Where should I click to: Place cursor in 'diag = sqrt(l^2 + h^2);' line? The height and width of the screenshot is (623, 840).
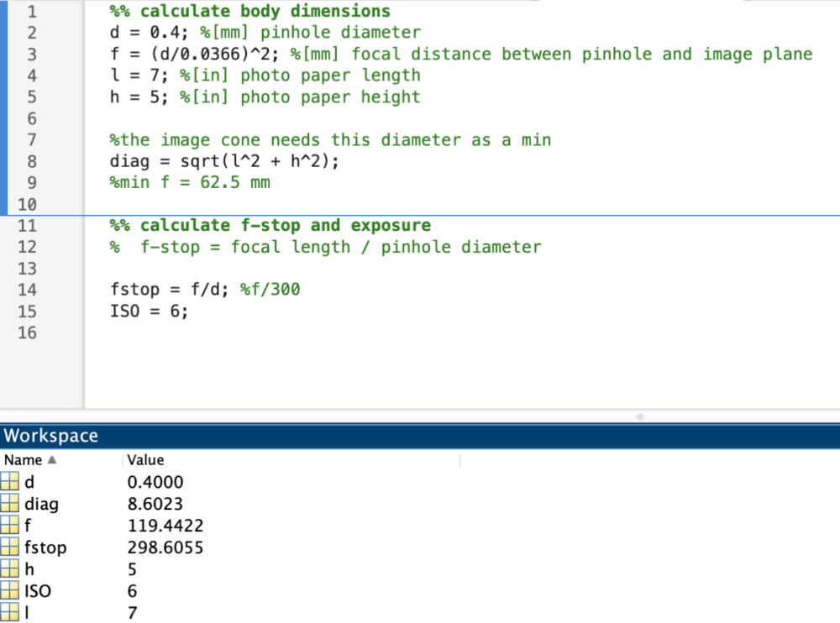(224, 161)
